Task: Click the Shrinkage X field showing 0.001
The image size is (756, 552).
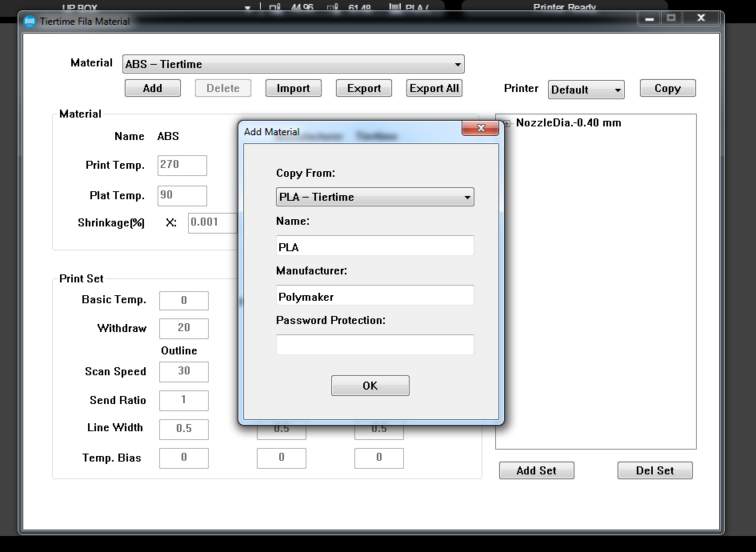Action: 212,222
